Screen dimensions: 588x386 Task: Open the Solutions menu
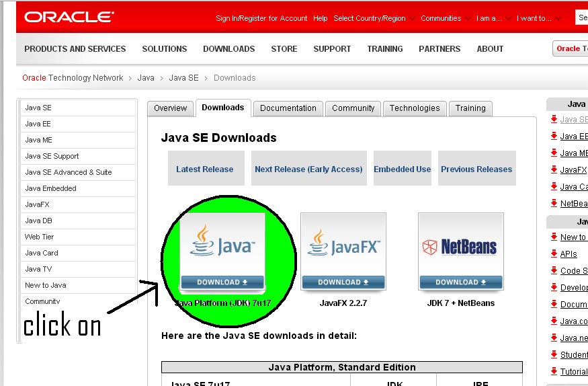tap(164, 49)
